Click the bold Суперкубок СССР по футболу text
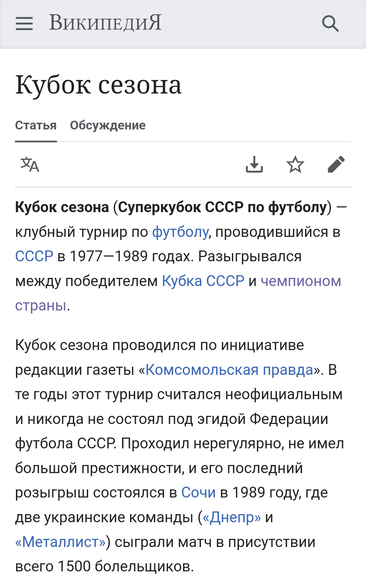 [x=222, y=207]
